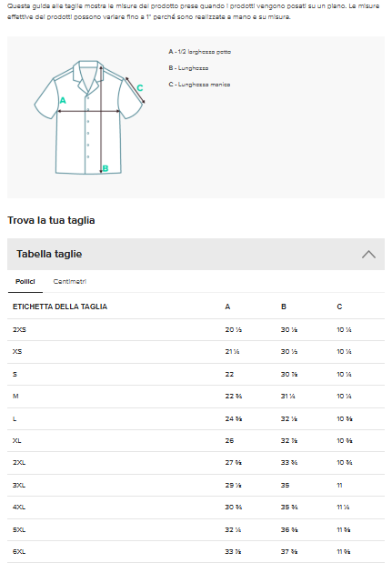This screenshot has width=392, height=573.
Task: Select the 3XL size row
Action: pyautogui.click(x=196, y=486)
